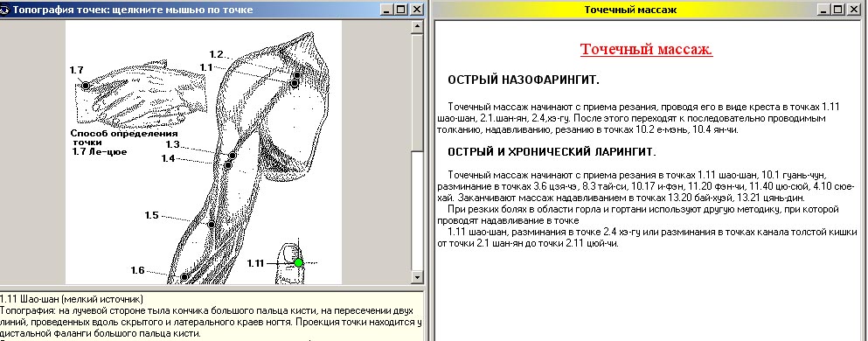Click forearm point 1.5
Viewport: 868px width, 341px height.
(211, 224)
